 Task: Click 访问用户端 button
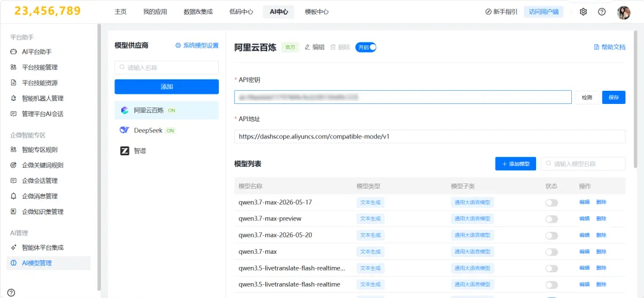[544, 12]
